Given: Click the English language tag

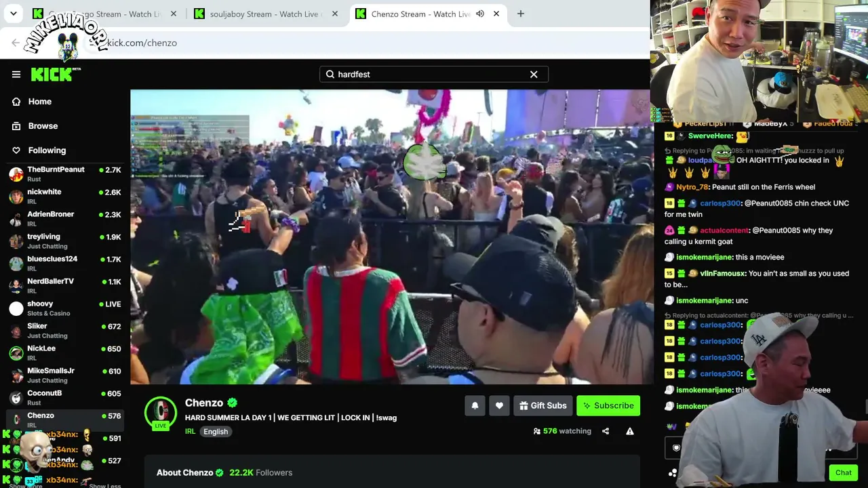Looking at the screenshot, I should [x=216, y=432].
